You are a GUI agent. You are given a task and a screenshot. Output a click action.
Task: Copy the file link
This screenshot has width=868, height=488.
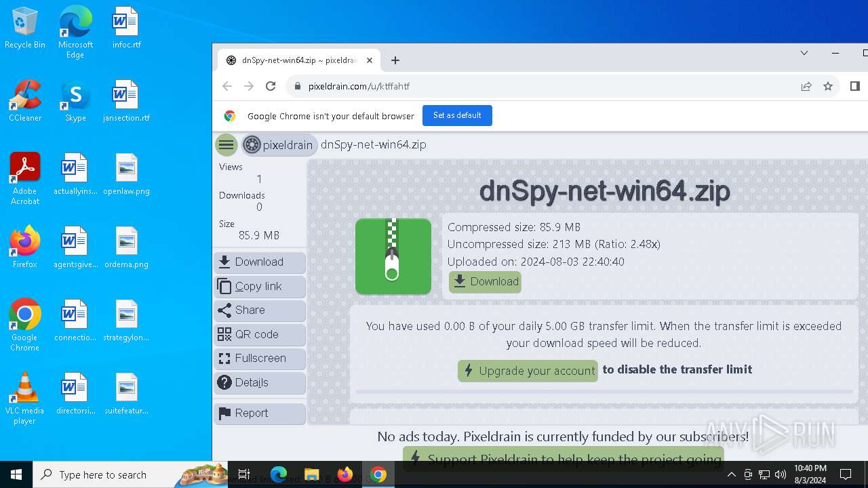[x=260, y=286]
